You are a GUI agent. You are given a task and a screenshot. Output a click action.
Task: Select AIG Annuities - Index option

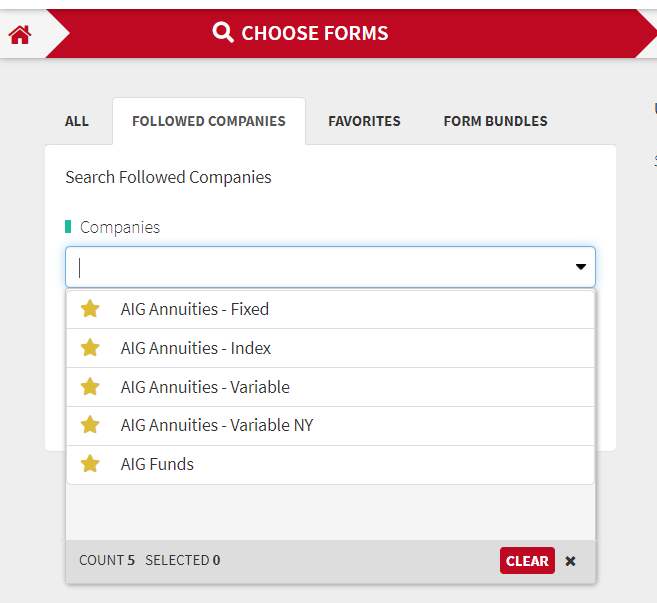(330, 348)
